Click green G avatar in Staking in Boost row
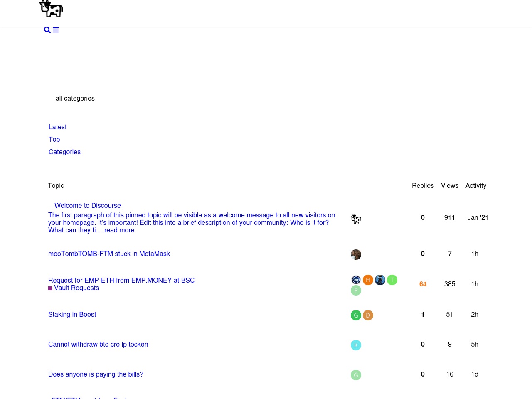The height and width of the screenshot is (399, 532). tap(356, 315)
